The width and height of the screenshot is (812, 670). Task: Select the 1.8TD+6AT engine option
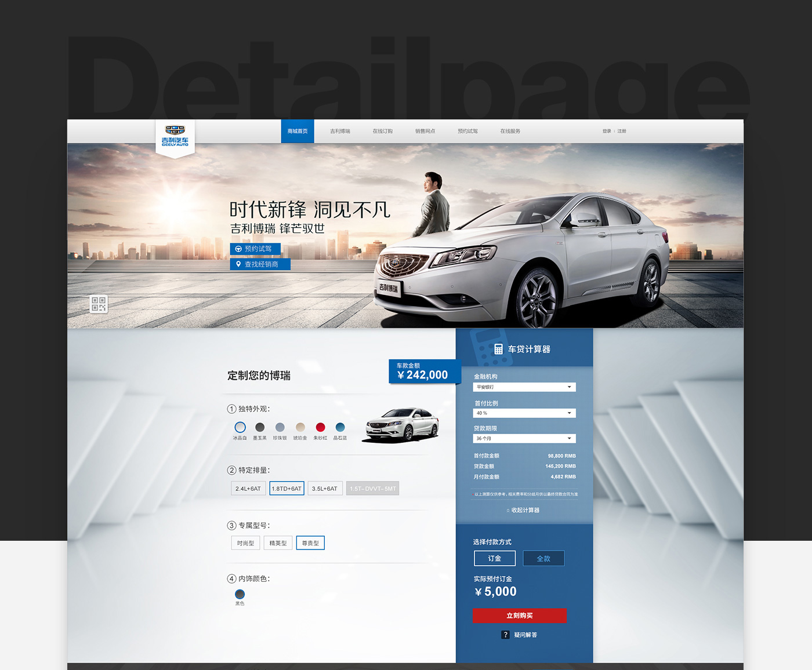click(x=287, y=489)
